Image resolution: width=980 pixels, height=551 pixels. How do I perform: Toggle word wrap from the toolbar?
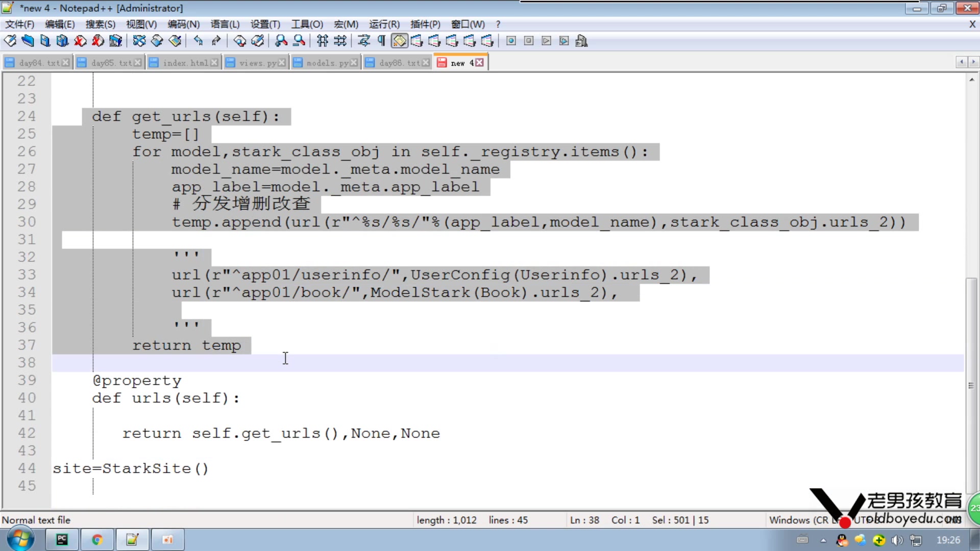click(x=364, y=41)
